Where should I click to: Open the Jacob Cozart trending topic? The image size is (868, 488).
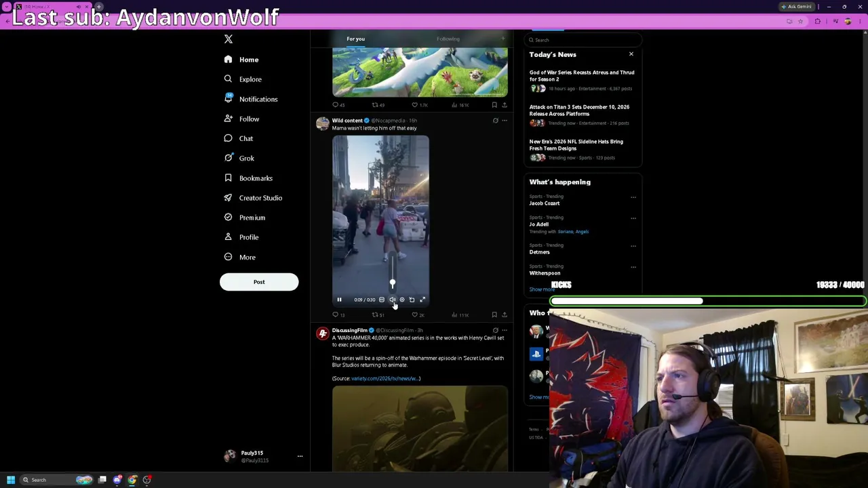coord(545,203)
